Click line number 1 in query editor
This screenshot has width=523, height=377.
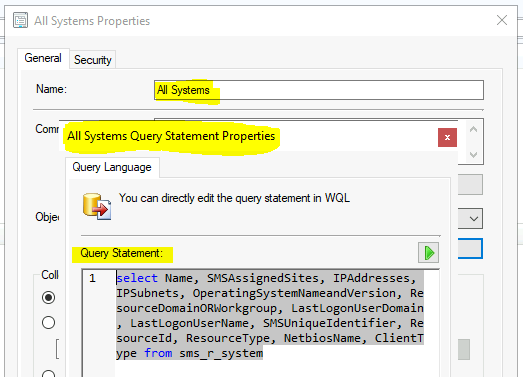coord(92,278)
